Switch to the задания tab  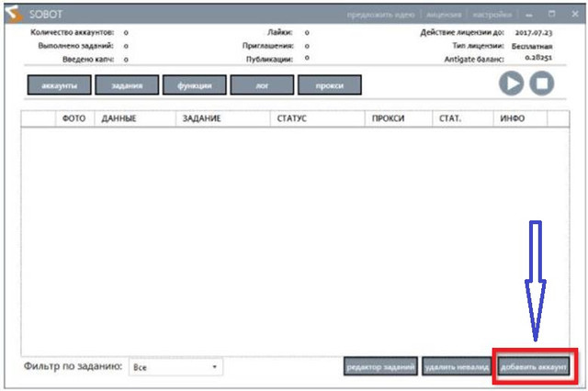coord(125,85)
